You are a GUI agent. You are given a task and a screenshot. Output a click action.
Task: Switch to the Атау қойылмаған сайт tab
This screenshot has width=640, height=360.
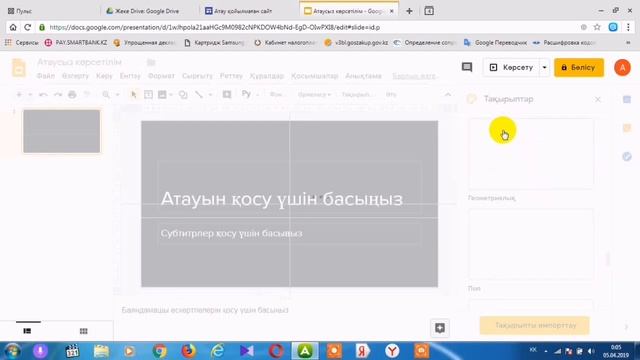(x=243, y=11)
